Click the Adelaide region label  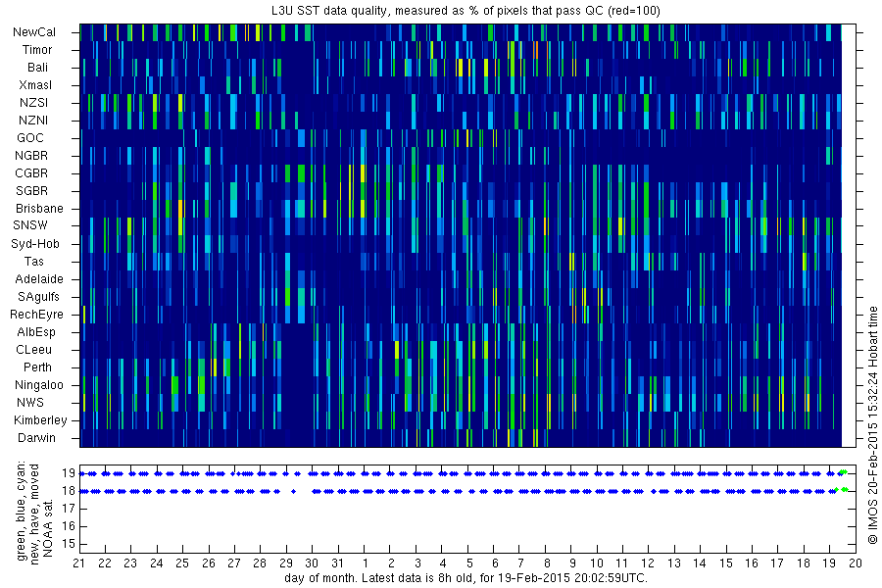pyautogui.click(x=39, y=279)
